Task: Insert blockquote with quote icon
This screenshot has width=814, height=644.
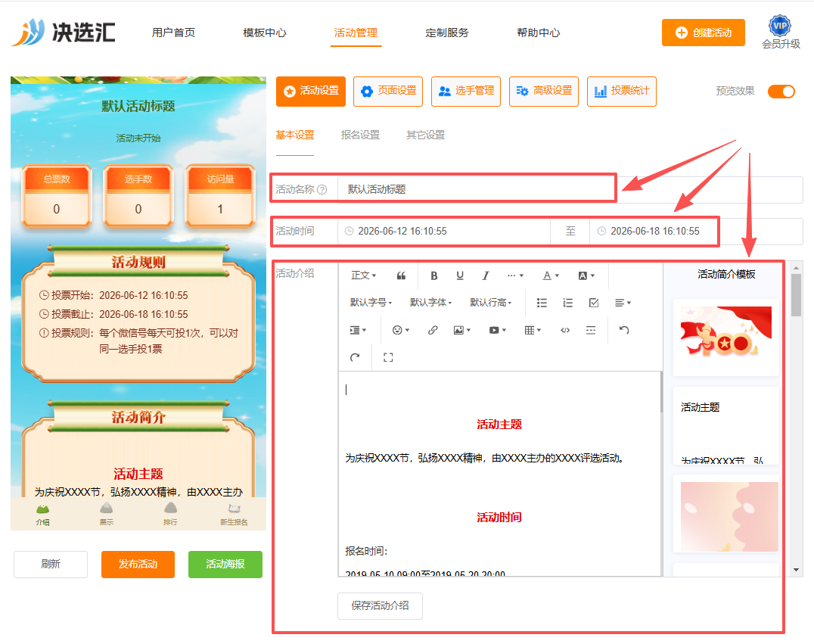Action: pyautogui.click(x=401, y=275)
